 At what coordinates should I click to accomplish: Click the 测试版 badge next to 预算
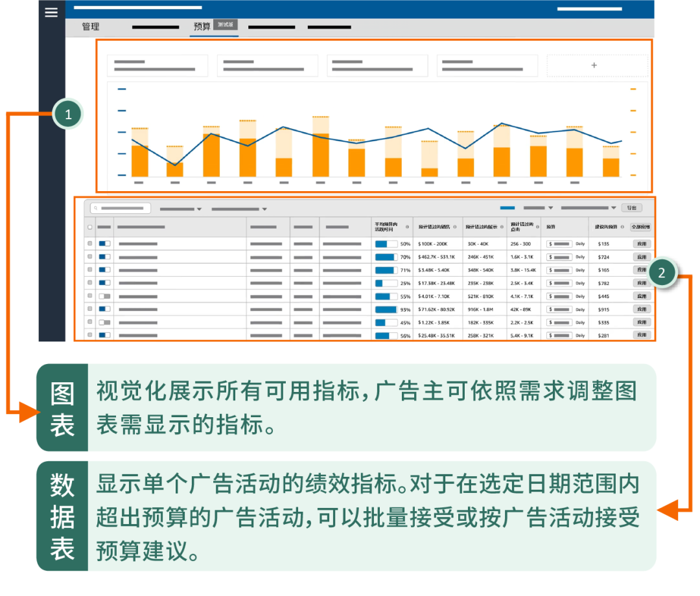click(x=226, y=25)
